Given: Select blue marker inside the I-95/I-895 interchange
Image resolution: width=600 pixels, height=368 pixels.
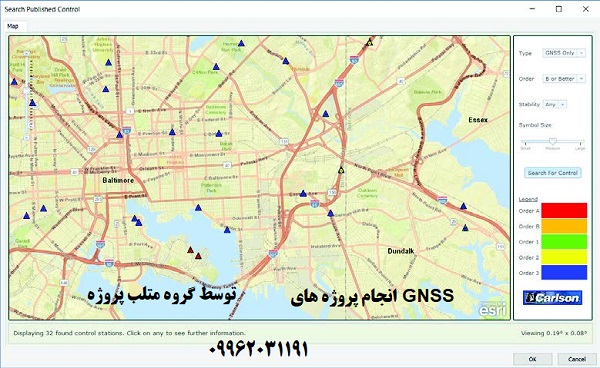Looking at the screenshot, I should (326, 114).
